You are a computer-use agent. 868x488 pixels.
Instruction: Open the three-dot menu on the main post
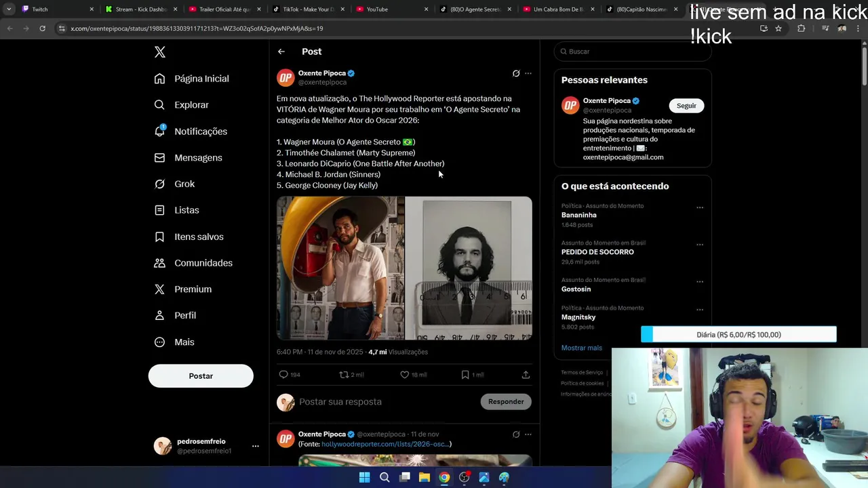point(528,73)
